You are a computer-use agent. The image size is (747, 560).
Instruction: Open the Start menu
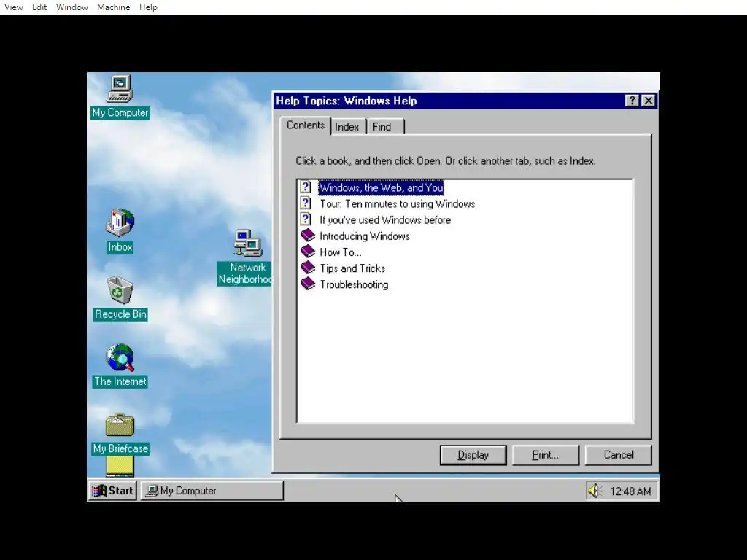113,491
